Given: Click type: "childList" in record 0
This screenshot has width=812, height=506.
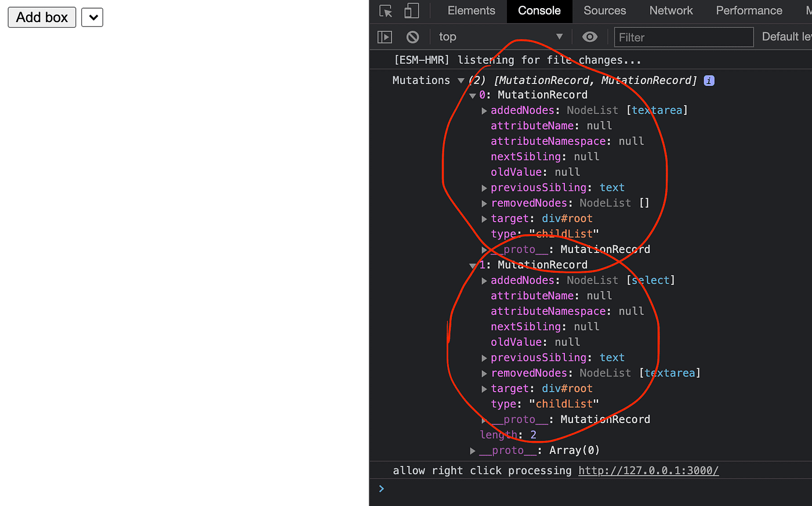Looking at the screenshot, I should click(545, 234).
